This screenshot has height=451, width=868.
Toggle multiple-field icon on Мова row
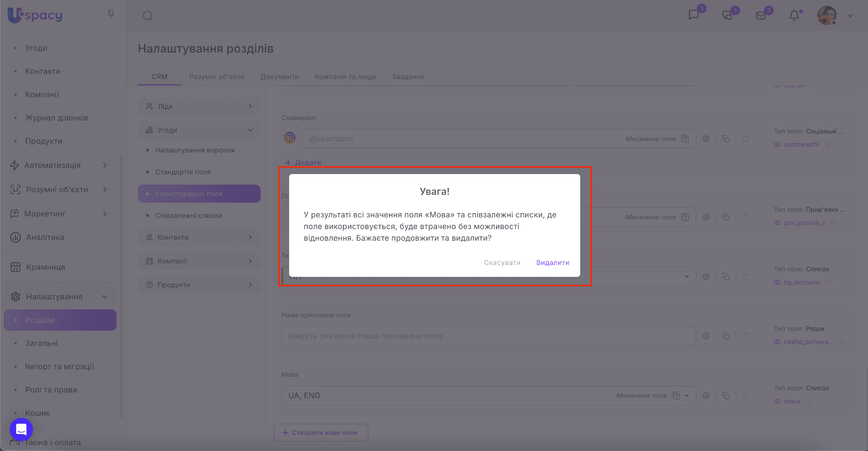(676, 396)
